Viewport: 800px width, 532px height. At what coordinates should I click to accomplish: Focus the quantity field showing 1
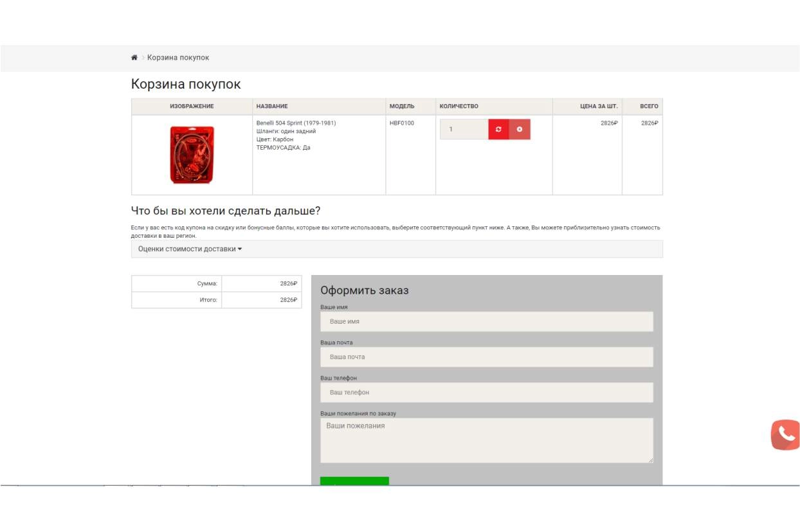coord(464,129)
